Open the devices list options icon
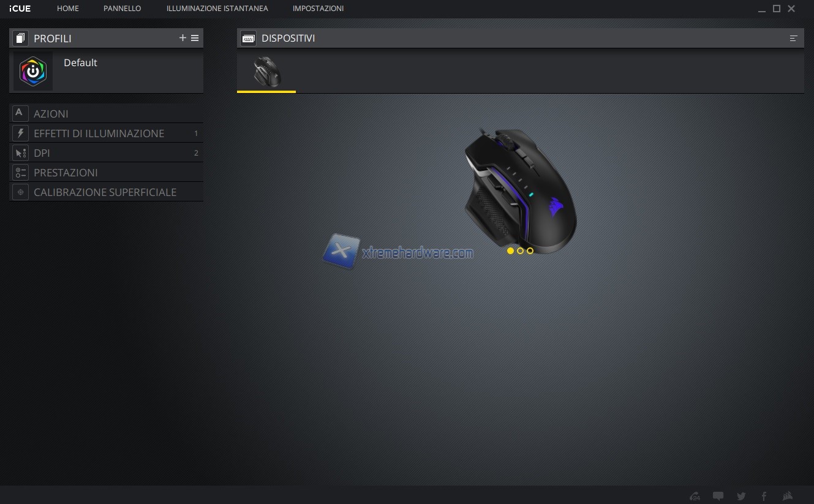Screen dimensions: 814x504 coord(793,38)
